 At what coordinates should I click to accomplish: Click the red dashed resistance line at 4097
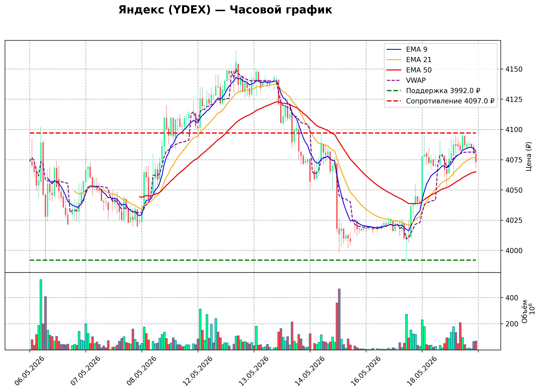pos(253,133)
